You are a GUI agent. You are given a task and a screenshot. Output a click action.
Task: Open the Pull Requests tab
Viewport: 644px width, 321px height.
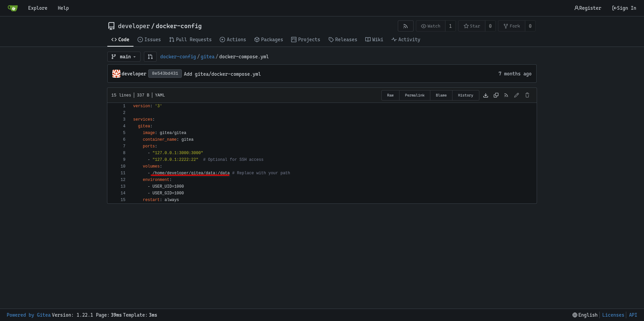click(191, 40)
